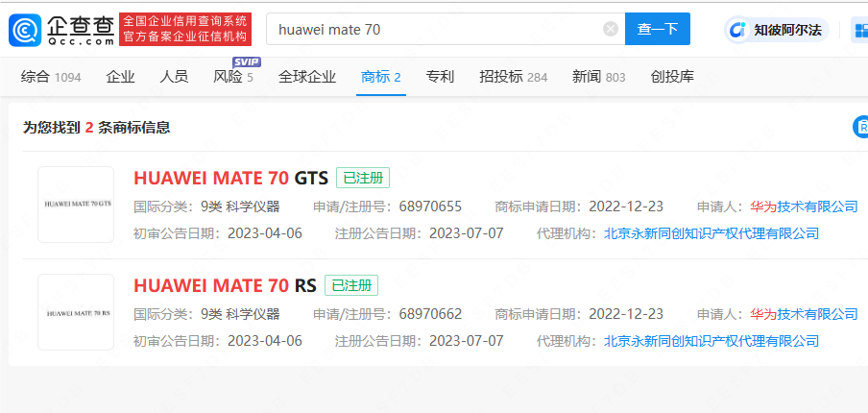Click 已注册 status tag on RS trademark
The image size is (868, 413).
coord(351,285)
